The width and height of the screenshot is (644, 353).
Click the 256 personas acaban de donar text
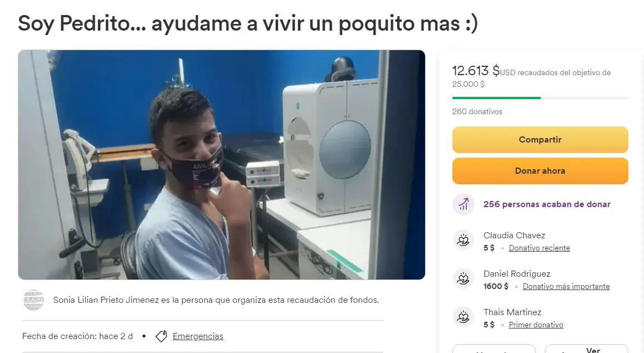(x=547, y=204)
